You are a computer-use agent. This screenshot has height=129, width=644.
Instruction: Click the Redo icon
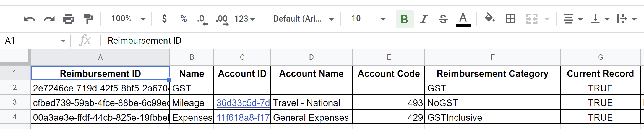(x=49, y=19)
